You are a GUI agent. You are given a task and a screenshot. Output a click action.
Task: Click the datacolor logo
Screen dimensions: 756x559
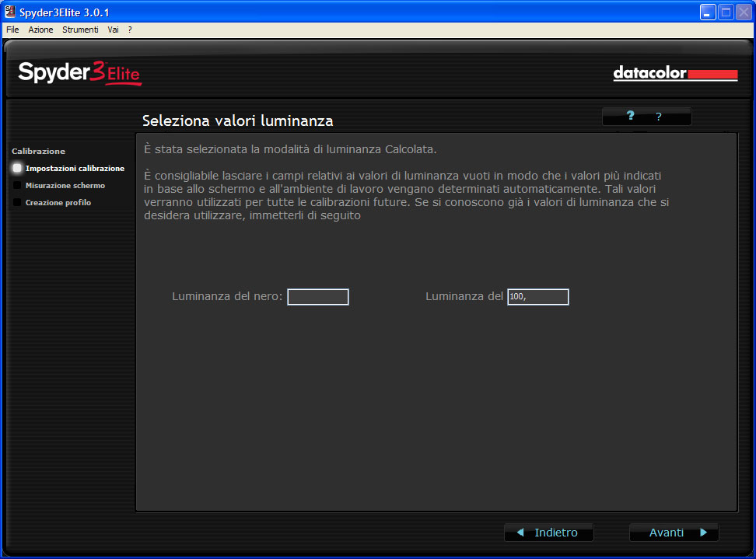(675, 73)
